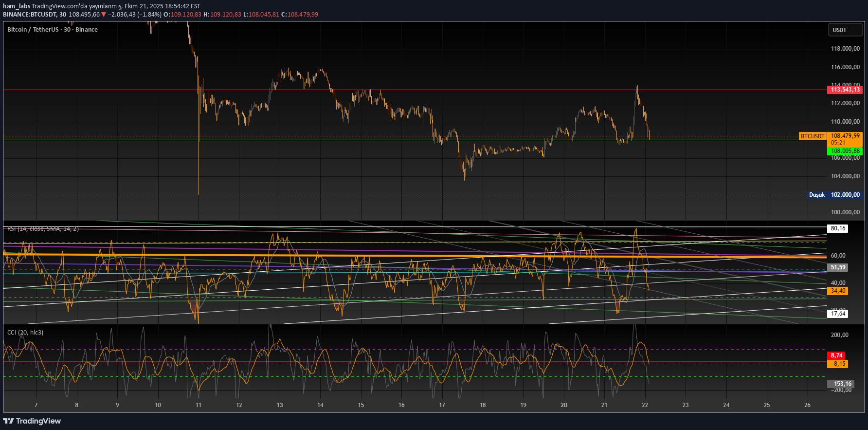The image size is (868, 430).
Task: Click the orange 34,40 RSI value label
Action: (838, 291)
